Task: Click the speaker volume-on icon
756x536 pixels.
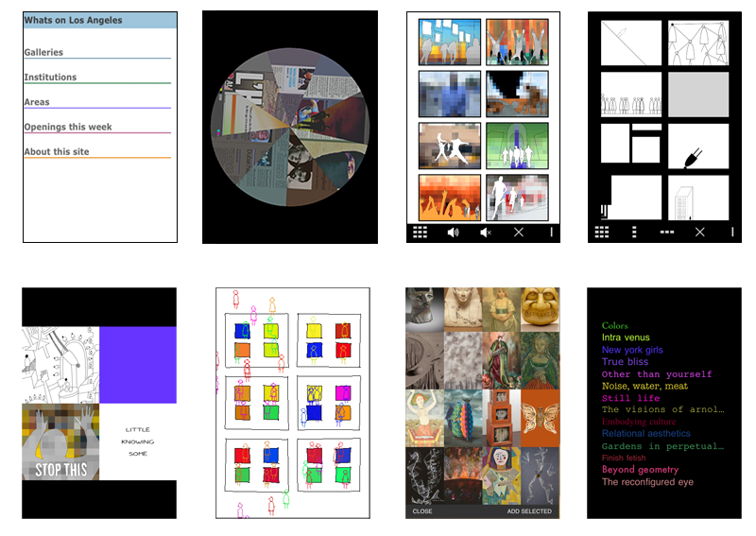Action: click(453, 232)
